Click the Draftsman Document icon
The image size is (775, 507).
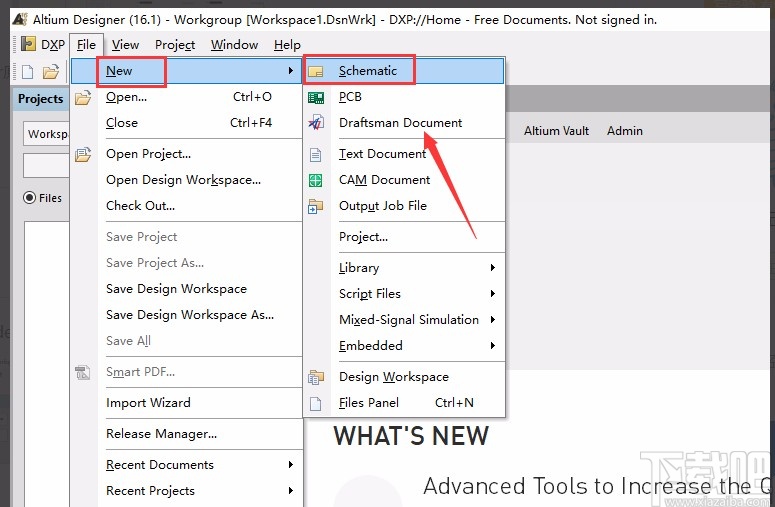point(316,123)
